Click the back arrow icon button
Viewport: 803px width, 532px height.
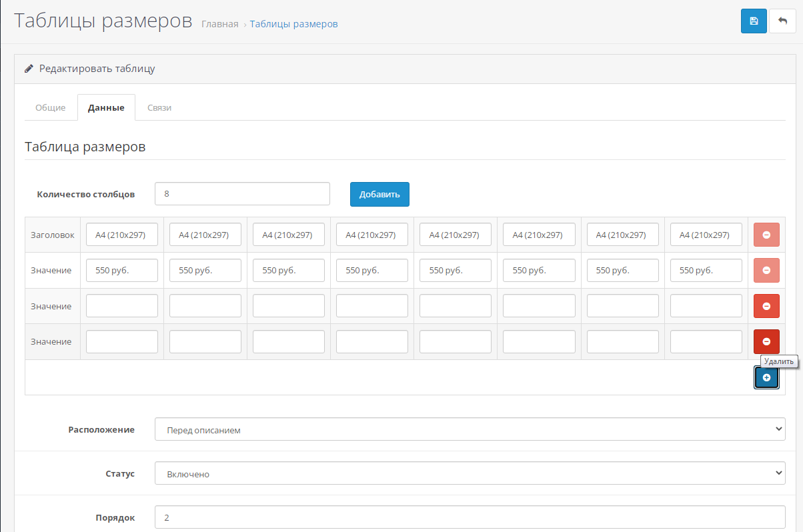click(782, 21)
